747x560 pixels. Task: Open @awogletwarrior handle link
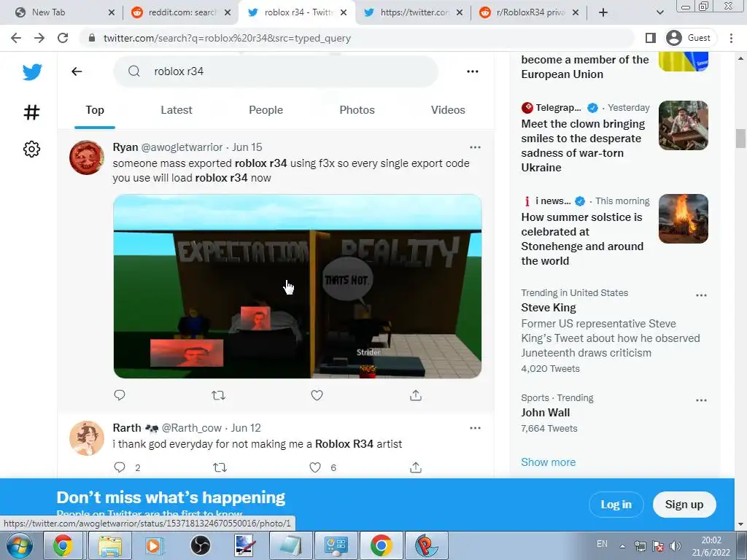(182, 147)
